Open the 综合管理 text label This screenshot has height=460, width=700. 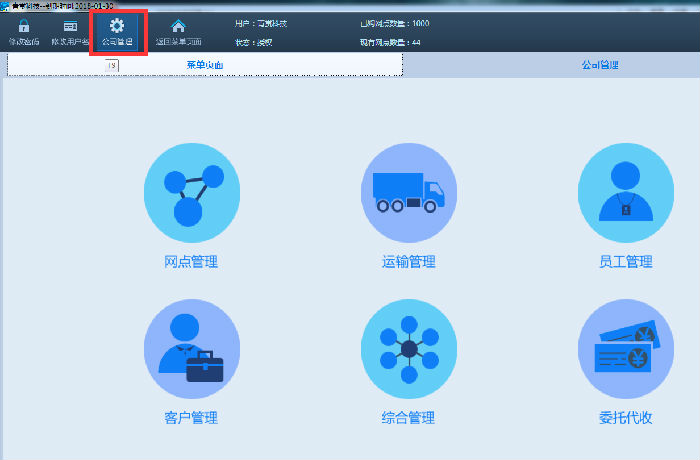point(408,418)
